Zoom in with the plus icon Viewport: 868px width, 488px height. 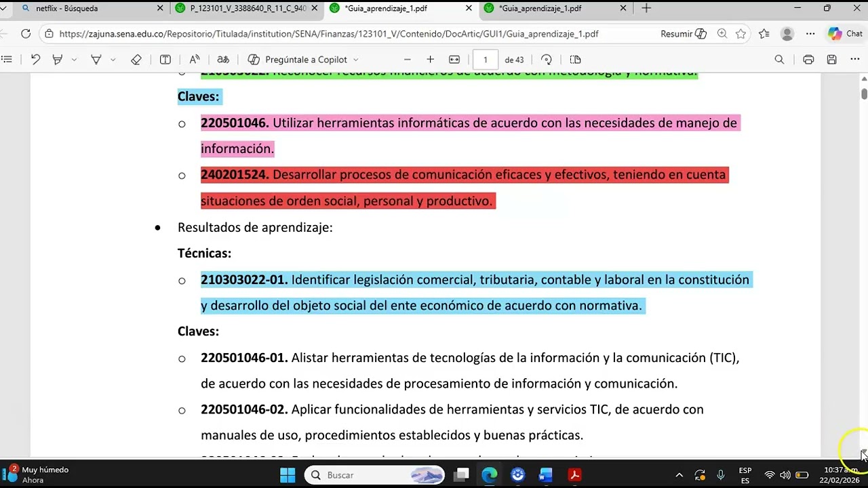(430, 60)
